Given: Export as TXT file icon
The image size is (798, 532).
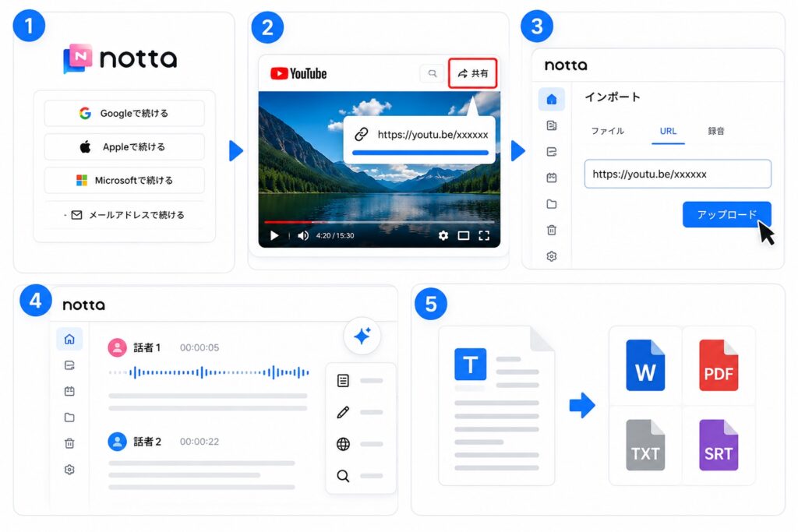Looking at the screenshot, I should point(645,445).
